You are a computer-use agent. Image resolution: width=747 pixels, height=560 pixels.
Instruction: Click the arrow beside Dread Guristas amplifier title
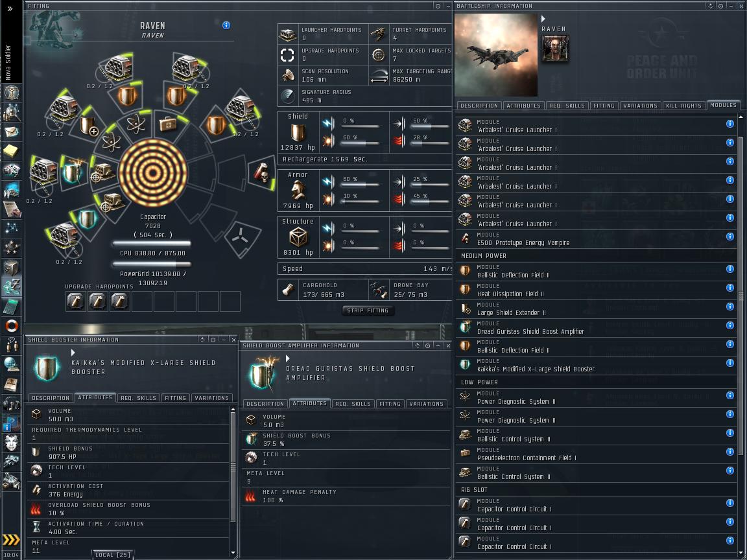(288, 358)
